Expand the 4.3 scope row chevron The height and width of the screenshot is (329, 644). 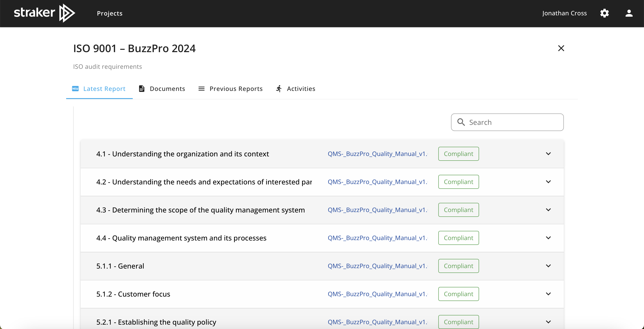tap(548, 210)
